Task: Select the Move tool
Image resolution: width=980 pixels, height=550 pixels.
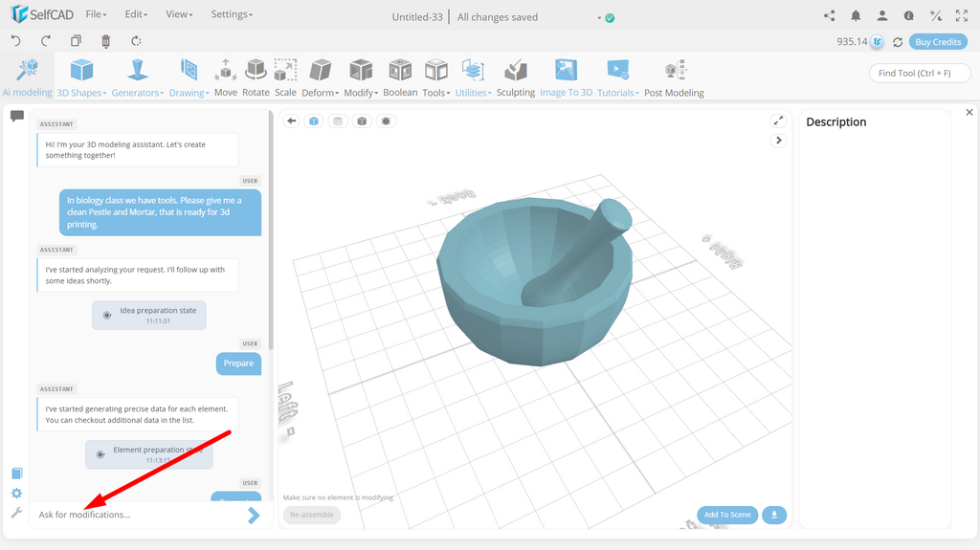Action: point(226,77)
